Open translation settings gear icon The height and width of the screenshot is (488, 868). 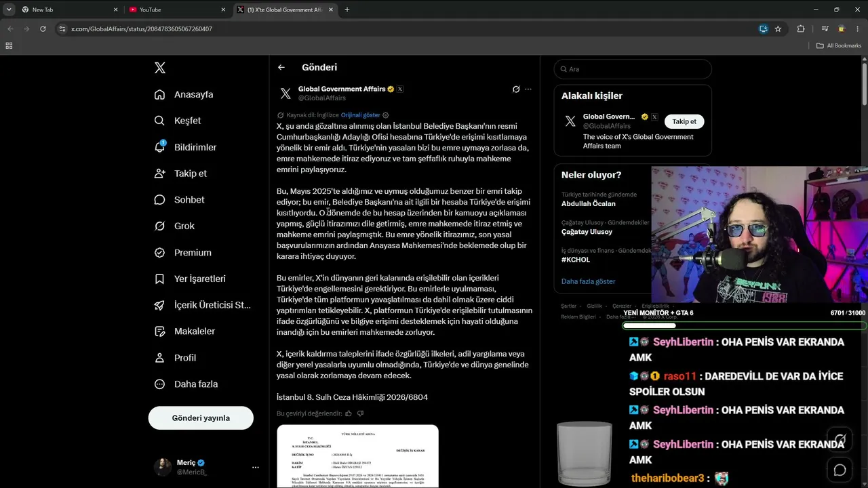pos(386,115)
